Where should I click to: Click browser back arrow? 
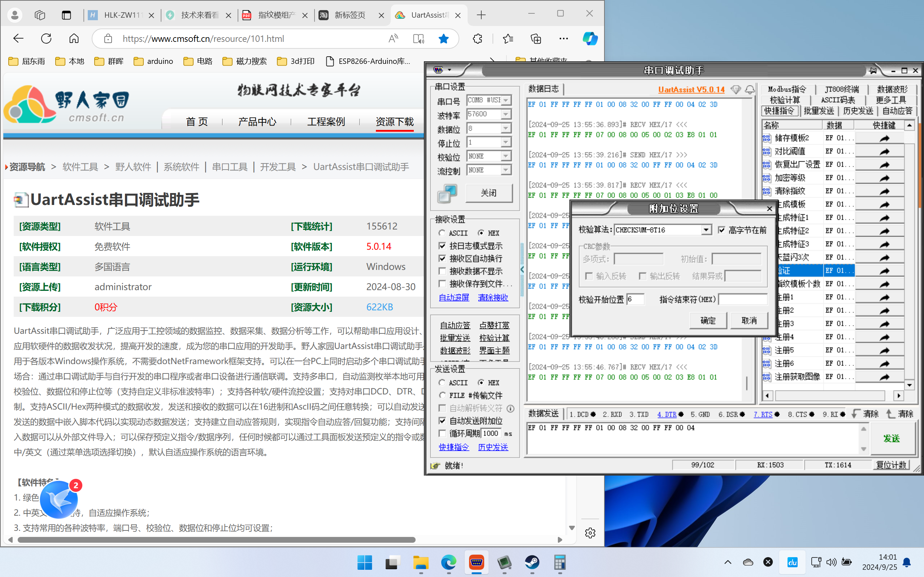18,39
